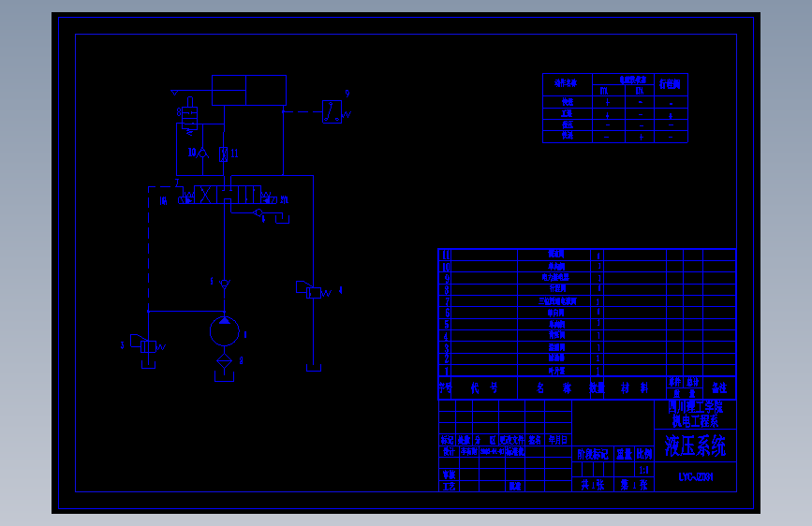Click the valve symbol labeled 4

point(314,291)
